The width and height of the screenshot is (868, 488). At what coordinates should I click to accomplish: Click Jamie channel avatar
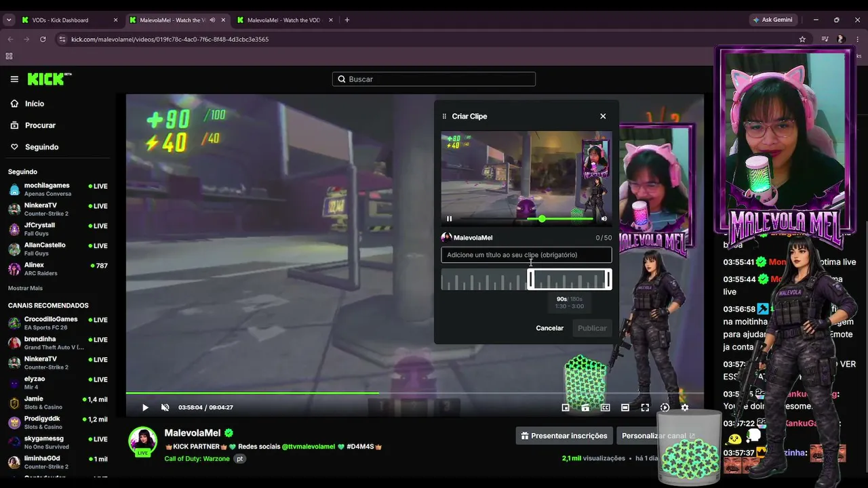pos(14,403)
